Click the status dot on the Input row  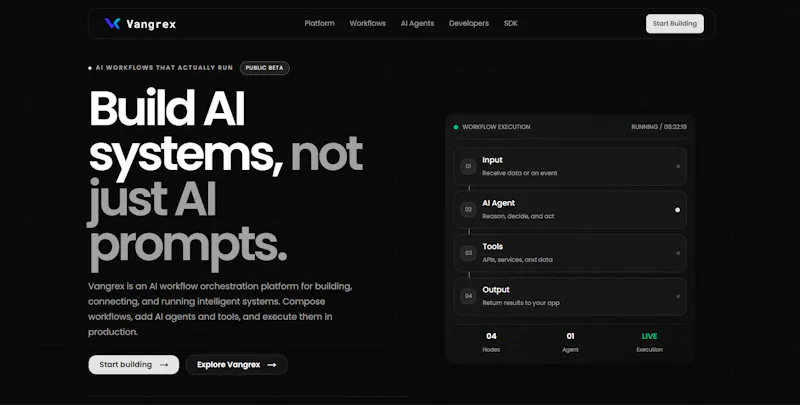[678, 166]
